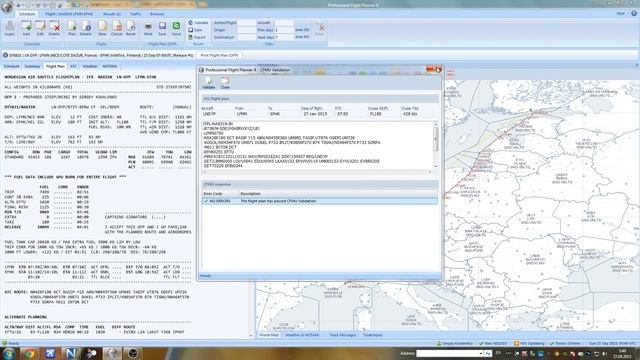Click the Print Flight Plan (OFP) button
Screen dimensions: 640x360
click(219, 55)
